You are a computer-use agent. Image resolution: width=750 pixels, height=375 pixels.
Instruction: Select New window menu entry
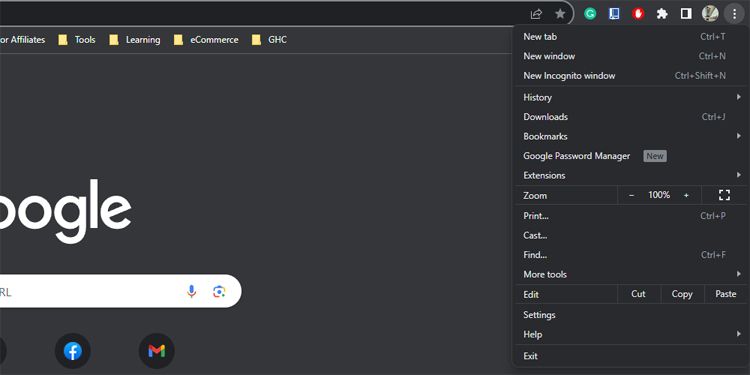coord(631,56)
